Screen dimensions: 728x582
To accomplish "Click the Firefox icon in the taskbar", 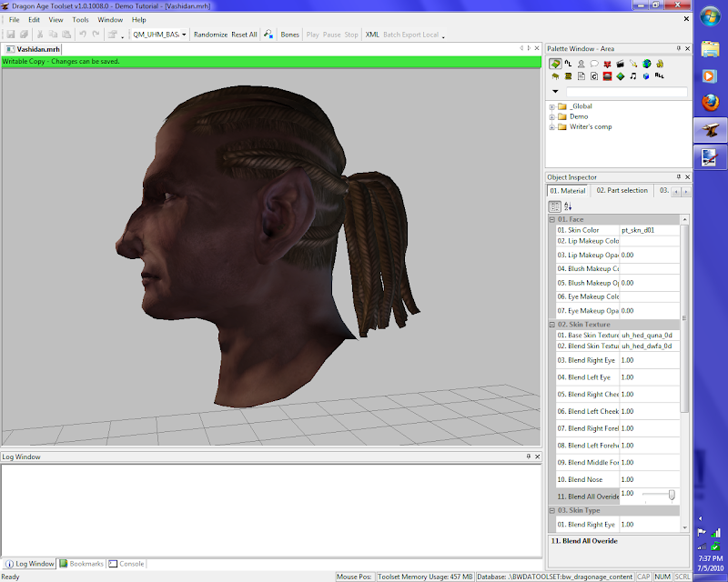I will coord(710,103).
